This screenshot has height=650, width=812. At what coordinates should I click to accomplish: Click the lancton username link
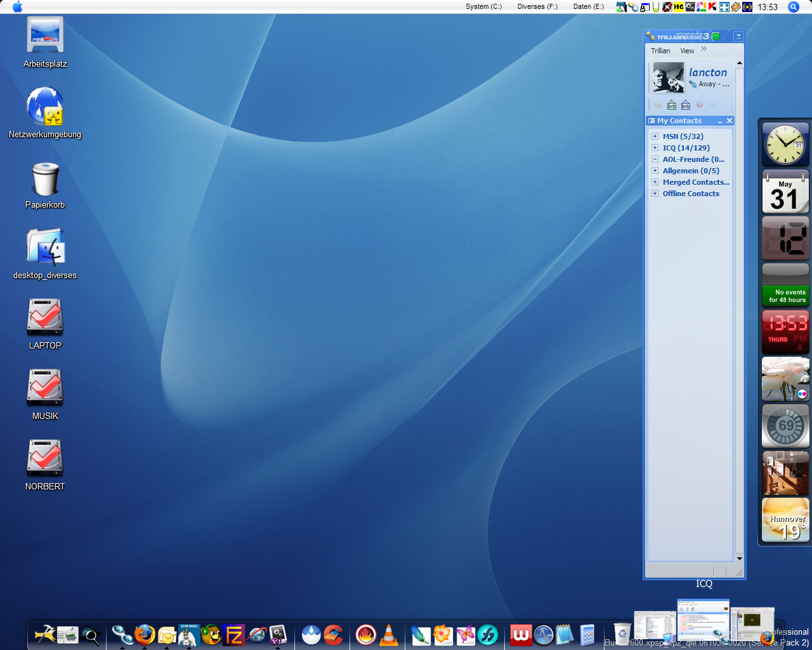708,72
